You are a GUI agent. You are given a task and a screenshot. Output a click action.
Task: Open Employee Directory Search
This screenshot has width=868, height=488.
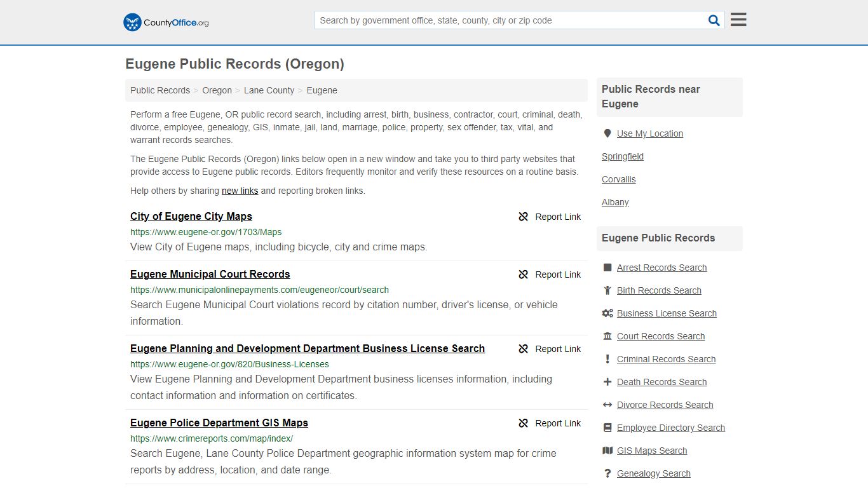[x=671, y=428]
